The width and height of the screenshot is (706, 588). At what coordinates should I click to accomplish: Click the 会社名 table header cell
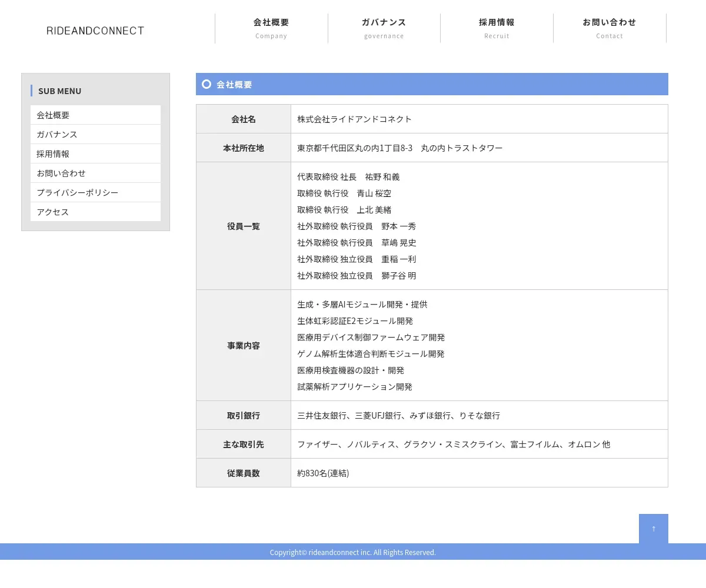[244, 119]
